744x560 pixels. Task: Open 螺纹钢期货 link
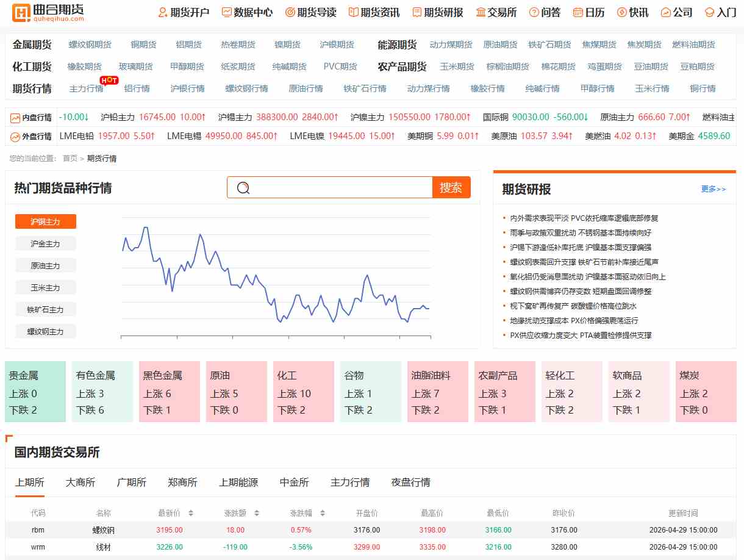click(90, 45)
